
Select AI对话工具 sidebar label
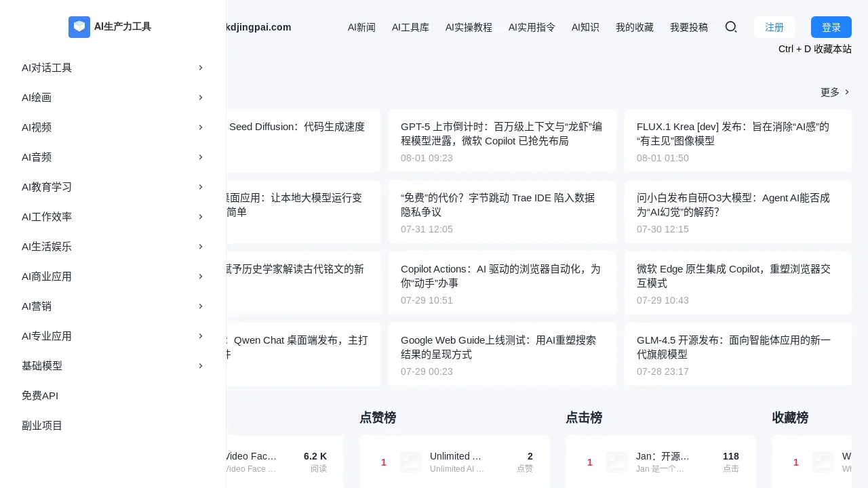pos(47,68)
